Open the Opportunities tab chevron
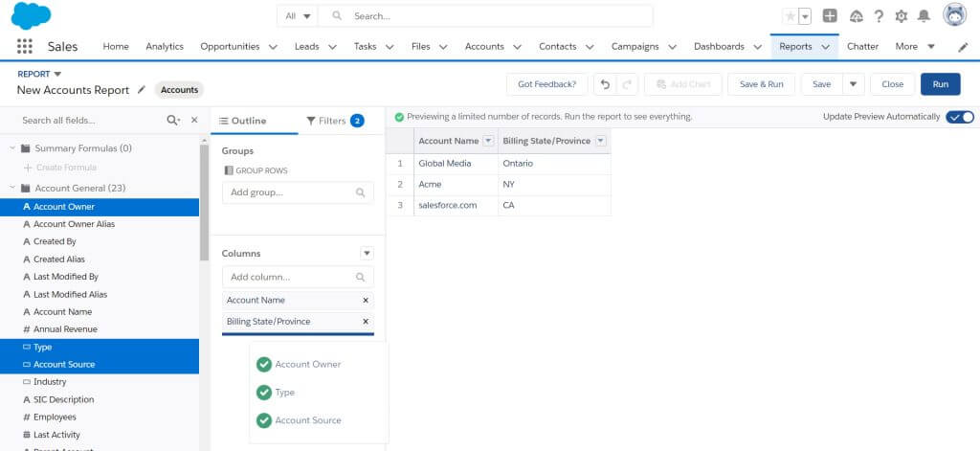Screen dimensions: 980x451 pyautogui.click(x=273, y=47)
